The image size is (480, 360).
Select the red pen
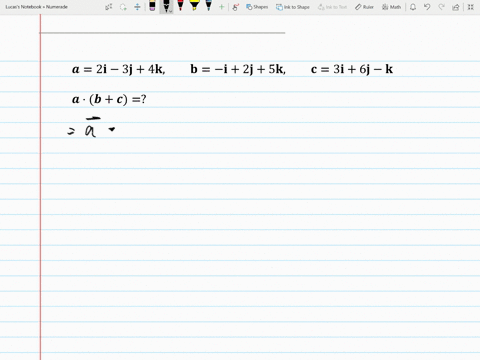tap(180, 6)
